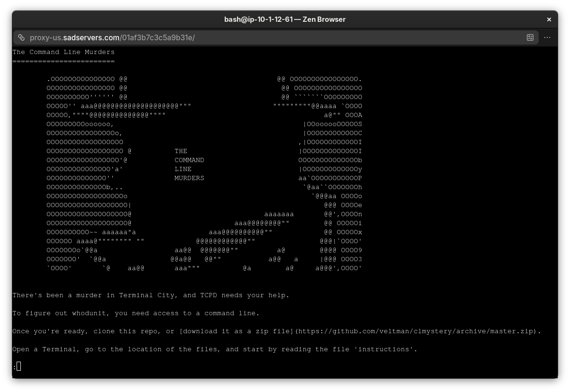Click the link icon in address bar
Image resolution: width=570 pixels, height=392 pixels.
[21, 37]
